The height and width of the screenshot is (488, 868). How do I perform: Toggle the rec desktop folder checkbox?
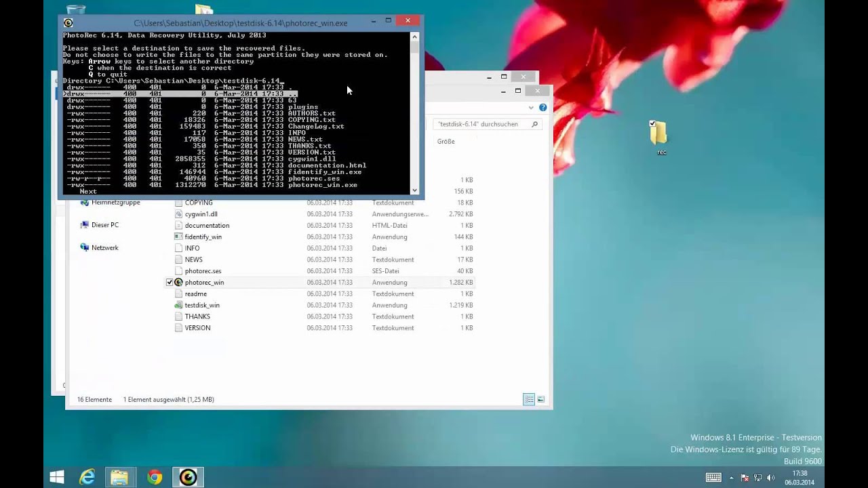[652, 124]
